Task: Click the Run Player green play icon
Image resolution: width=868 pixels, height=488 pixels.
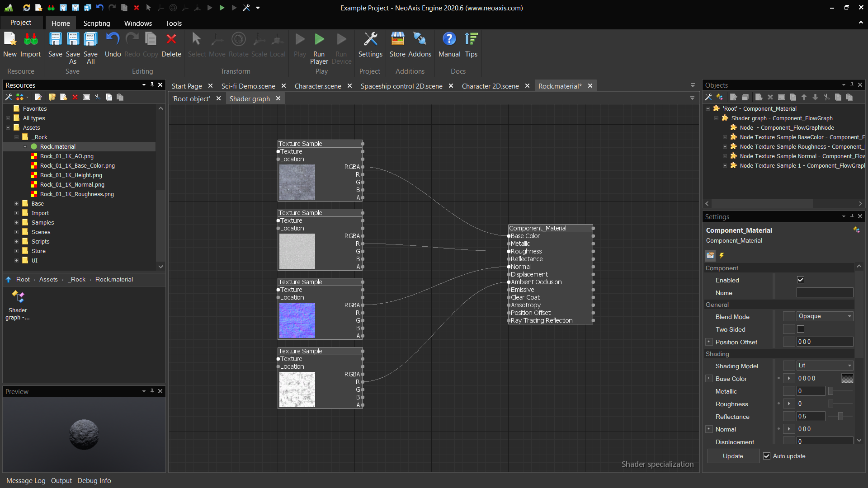Action: (x=319, y=39)
